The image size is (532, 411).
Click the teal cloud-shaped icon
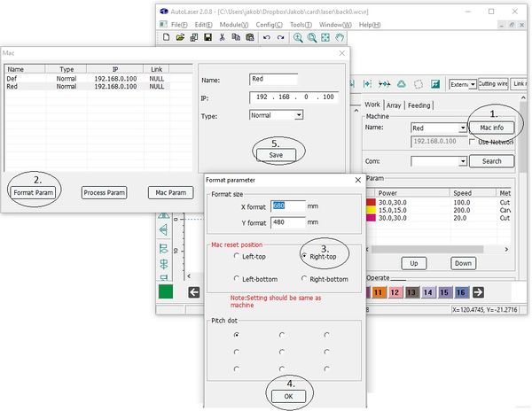(x=402, y=83)
